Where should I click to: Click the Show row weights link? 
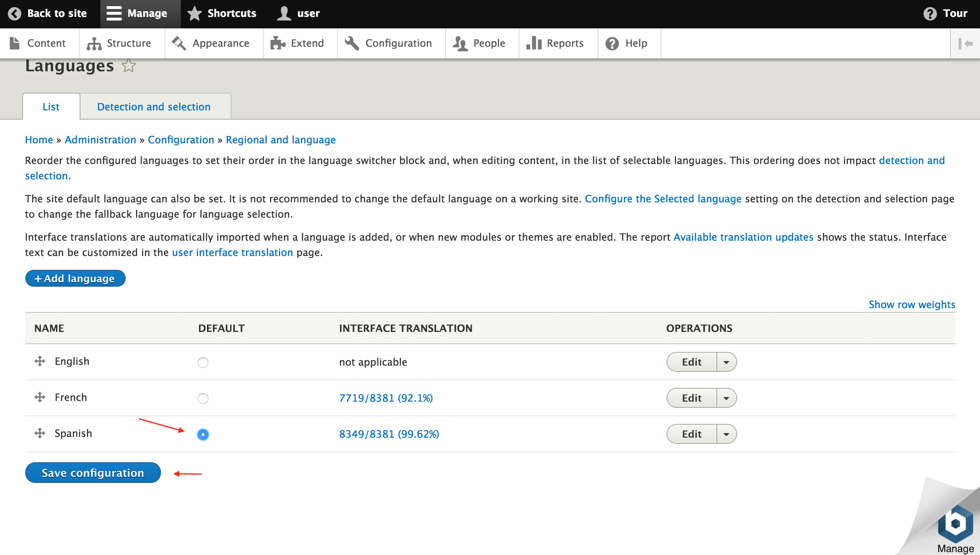tap(911, 304)
